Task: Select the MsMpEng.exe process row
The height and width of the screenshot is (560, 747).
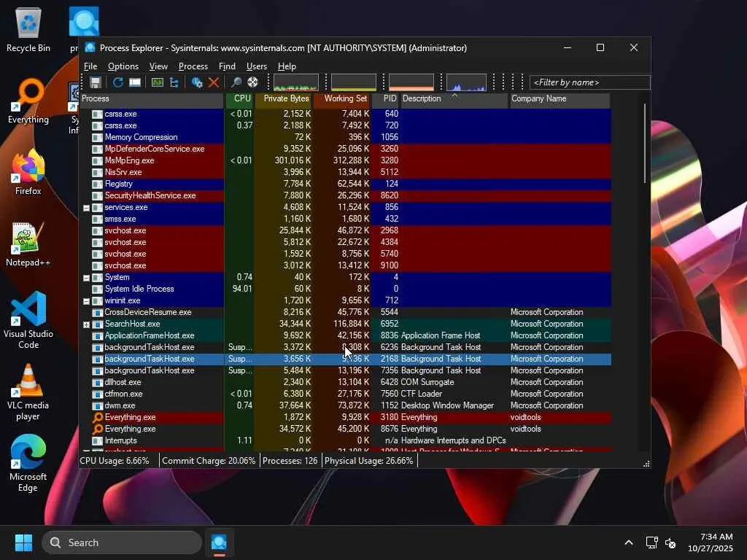Action: pyautogui.click(x=345, y=160)
